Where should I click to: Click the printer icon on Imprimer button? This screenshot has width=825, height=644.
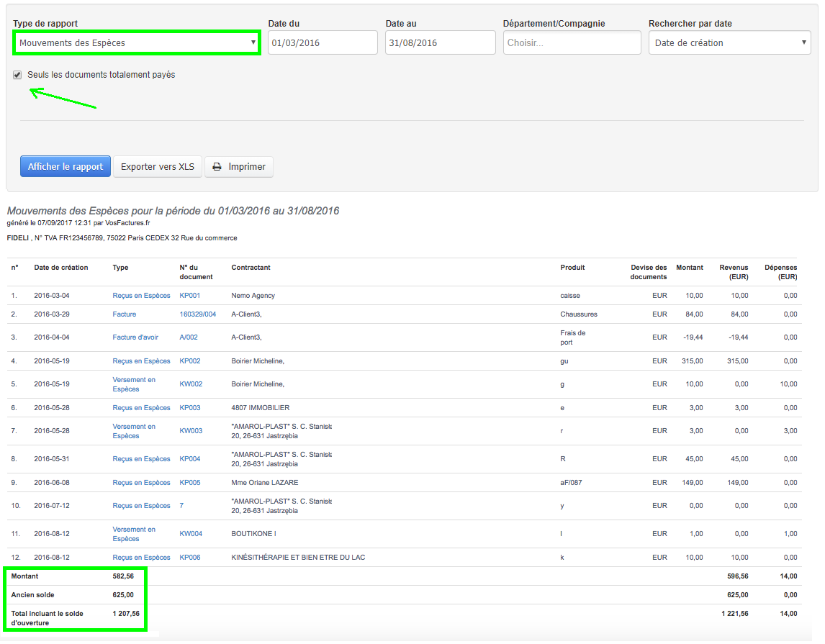point(217,167)
